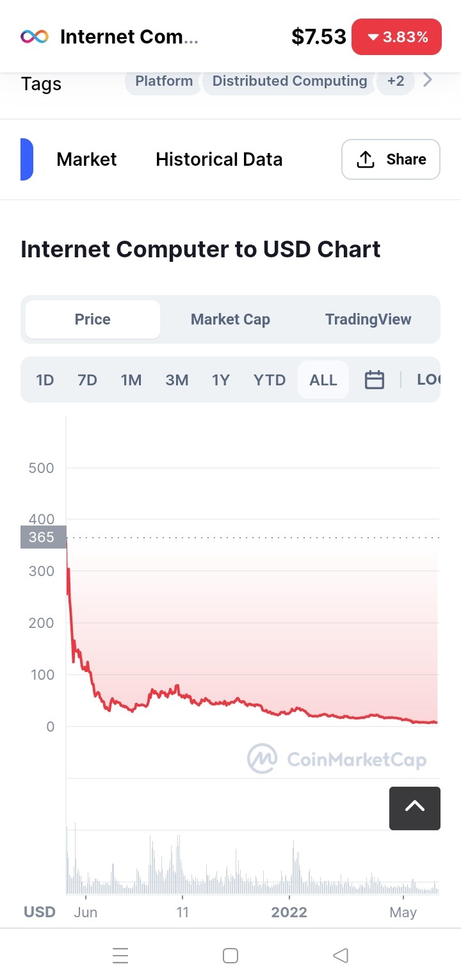This screenshot has width=461, height=980.
Task: Switch to the TradingView tab
Action: pyautogui.click(x=368, y=319)
